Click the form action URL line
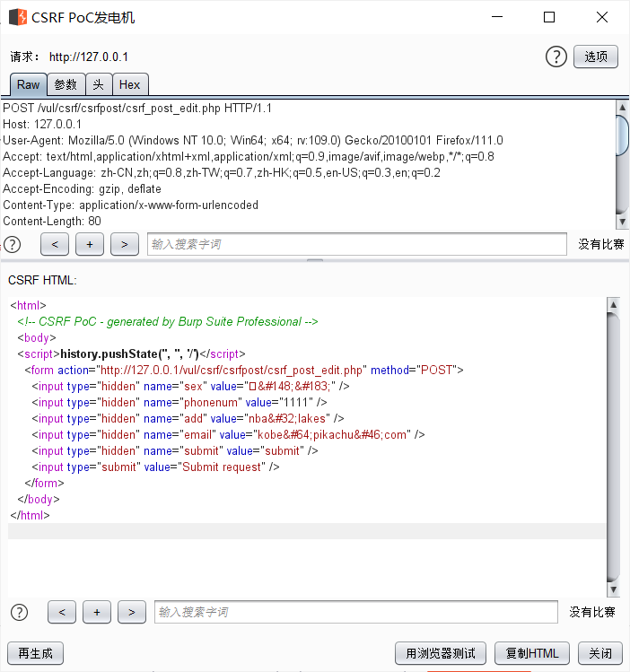This screenshot has width=630, height=672. (244, 370)
